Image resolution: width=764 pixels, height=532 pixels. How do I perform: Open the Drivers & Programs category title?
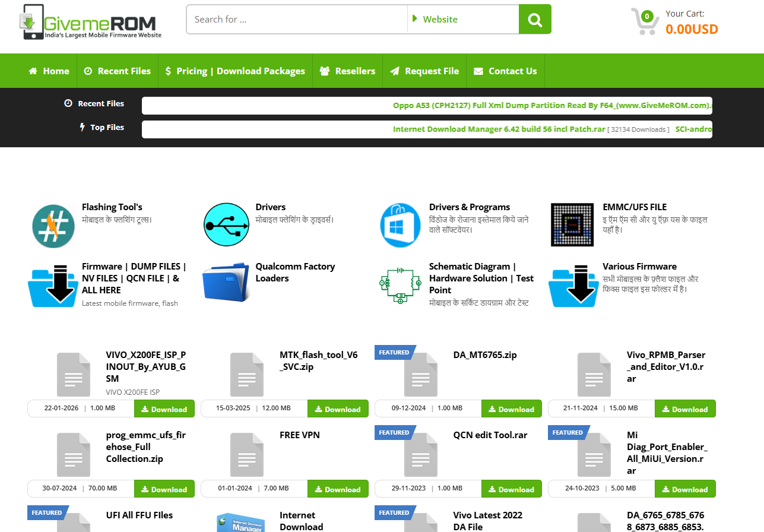pyautogui.click(x=470, y=207)
